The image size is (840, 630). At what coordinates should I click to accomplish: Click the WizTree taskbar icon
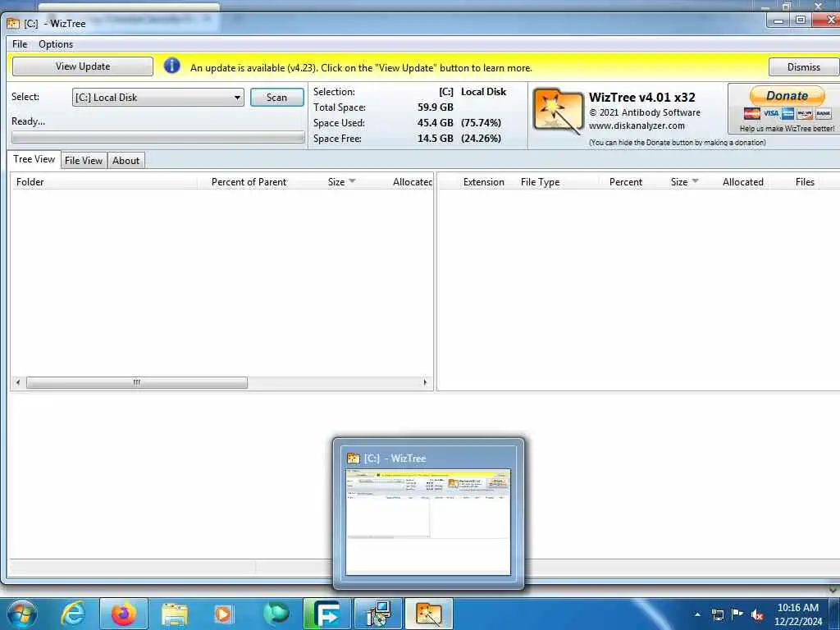coord(428,614)
